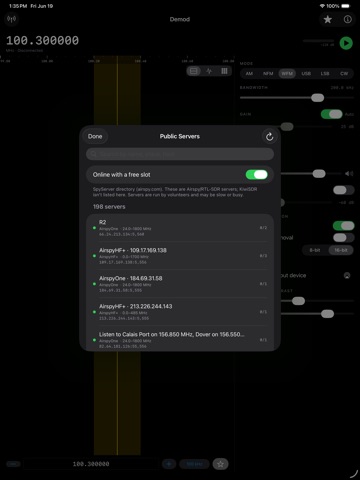The height and width of the screenshot is (480, 360).
Task: Toggle the 'Online with a free slot' switch
Action: click(x=256, y=175)
